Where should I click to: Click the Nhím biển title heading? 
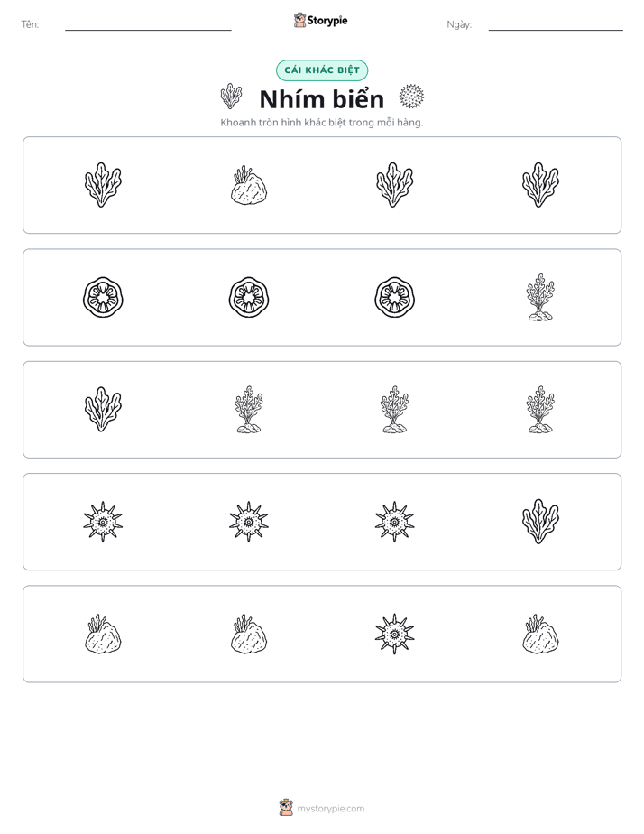(322, 99)
